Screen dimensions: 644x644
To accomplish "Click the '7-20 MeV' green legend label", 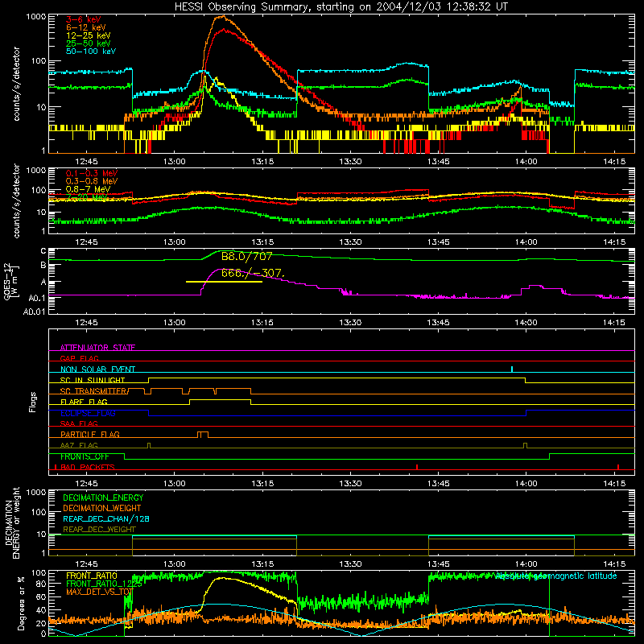I will point(87,197).
